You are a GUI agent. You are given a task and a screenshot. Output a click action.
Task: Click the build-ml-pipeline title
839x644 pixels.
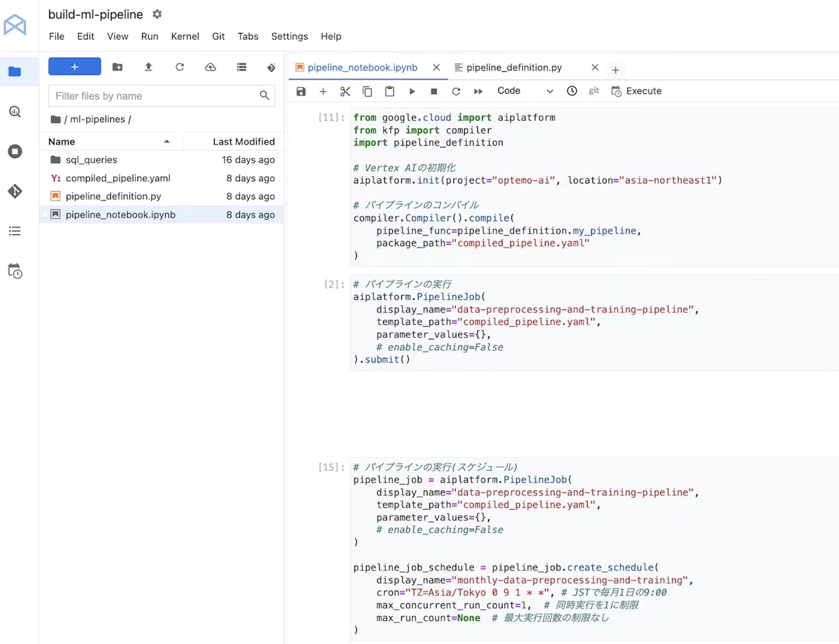pyautogui.click(x=96, y=14)
